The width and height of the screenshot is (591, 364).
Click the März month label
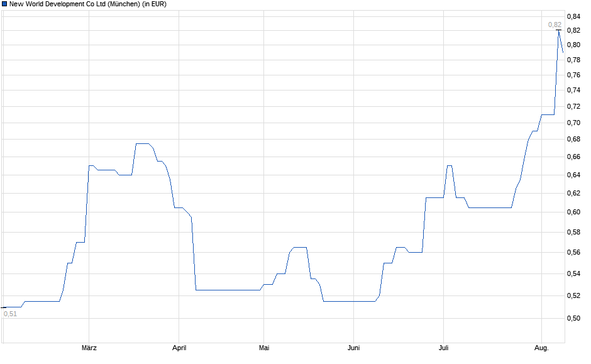click(x=89, y=348)
